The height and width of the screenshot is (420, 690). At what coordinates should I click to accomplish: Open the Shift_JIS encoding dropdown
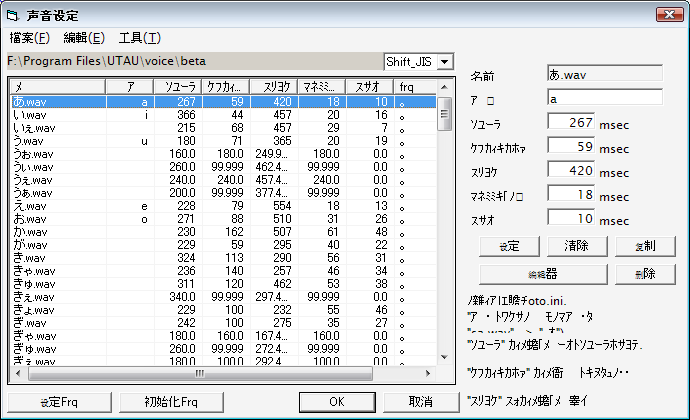tap(444, 62)
